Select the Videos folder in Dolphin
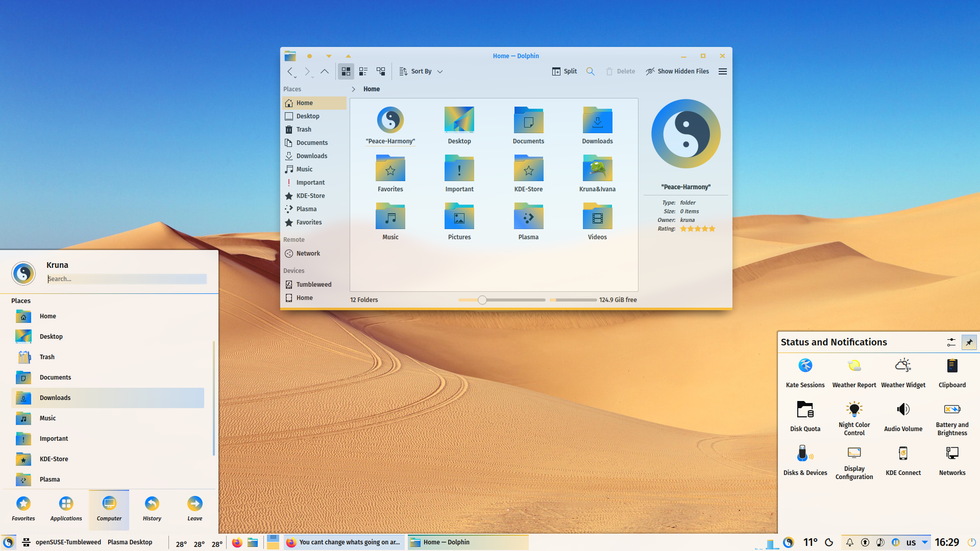 598,222
